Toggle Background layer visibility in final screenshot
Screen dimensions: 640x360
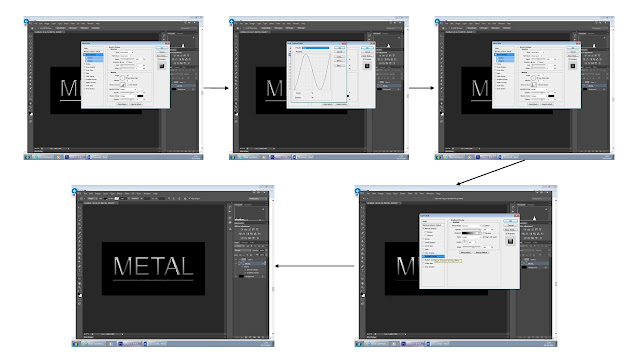[236, 276]
